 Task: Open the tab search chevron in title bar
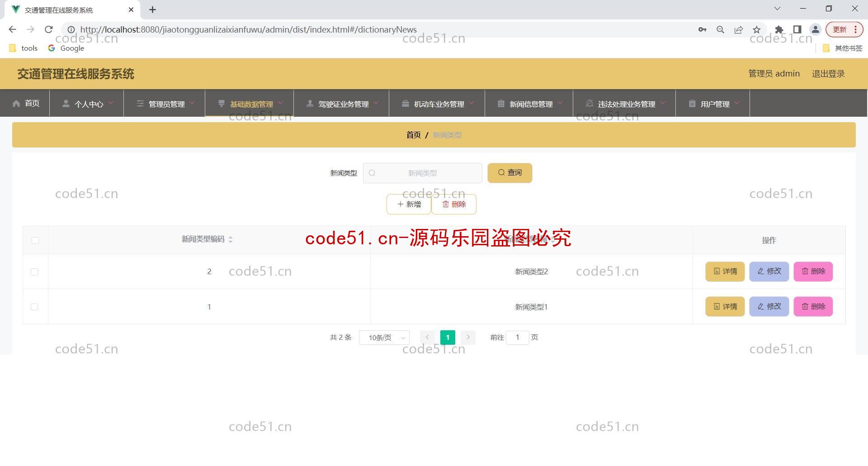tap(777, 9)
